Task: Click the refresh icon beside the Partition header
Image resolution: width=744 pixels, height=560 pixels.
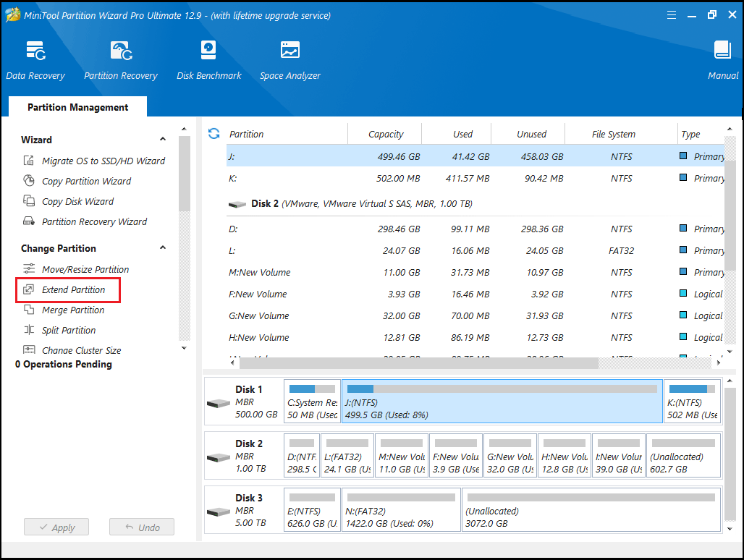Action: 214,134
